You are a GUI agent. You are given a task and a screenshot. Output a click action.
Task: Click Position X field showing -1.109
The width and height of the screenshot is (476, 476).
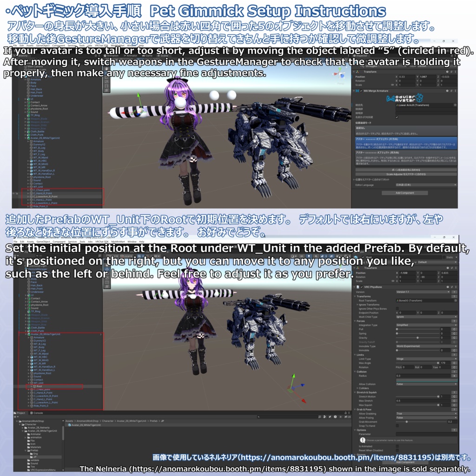tap(407, 273)
